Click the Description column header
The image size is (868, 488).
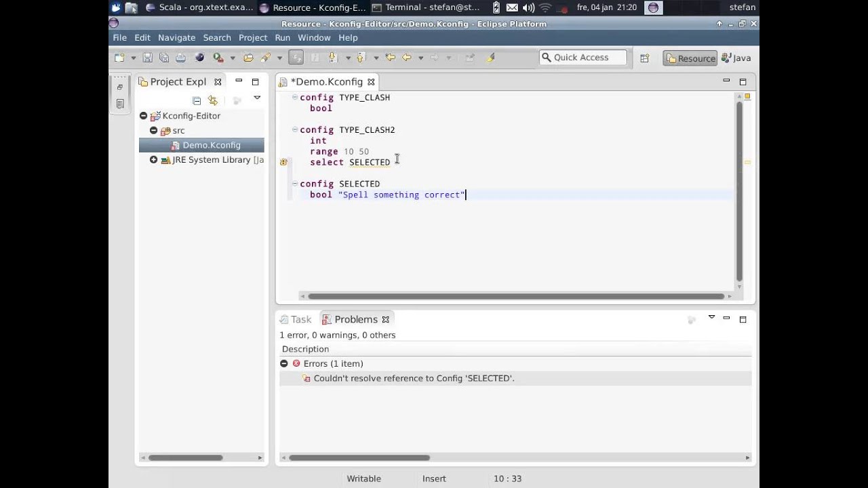tap(305, 349)
